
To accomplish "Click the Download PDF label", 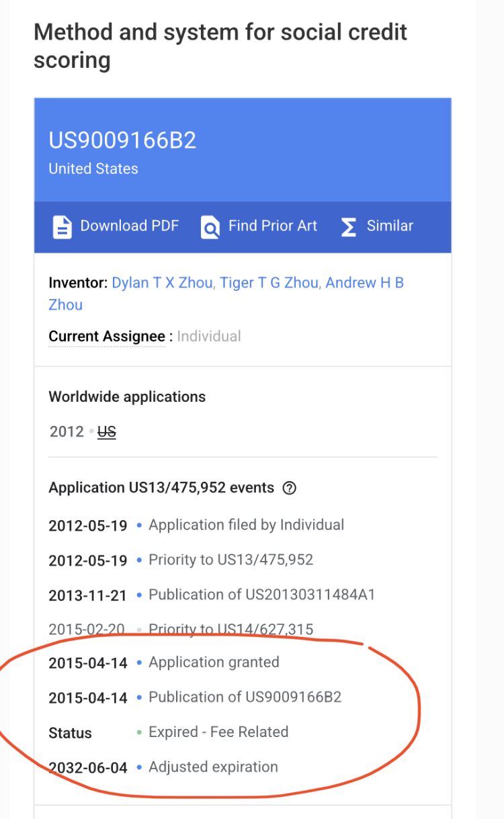I will (x=130, y=226).
